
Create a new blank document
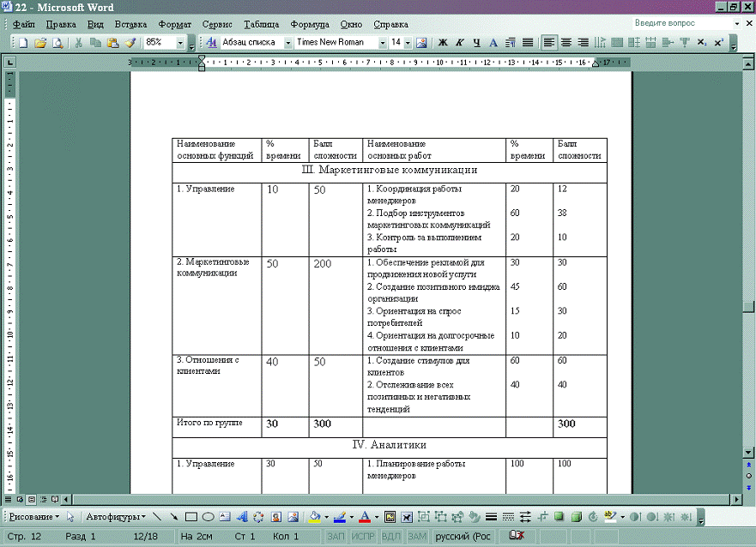24,42
